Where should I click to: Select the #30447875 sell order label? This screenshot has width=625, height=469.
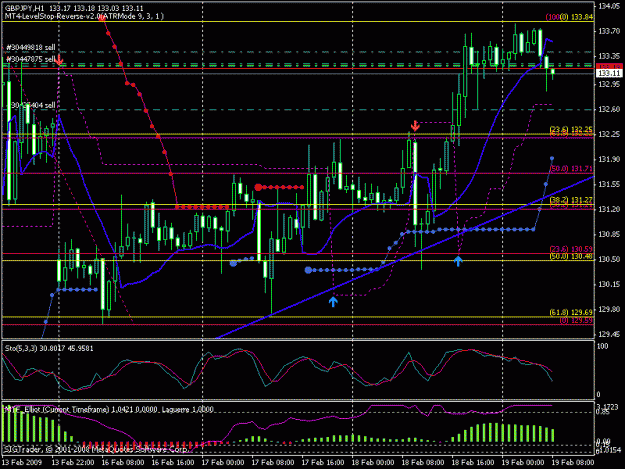[31, 59]
